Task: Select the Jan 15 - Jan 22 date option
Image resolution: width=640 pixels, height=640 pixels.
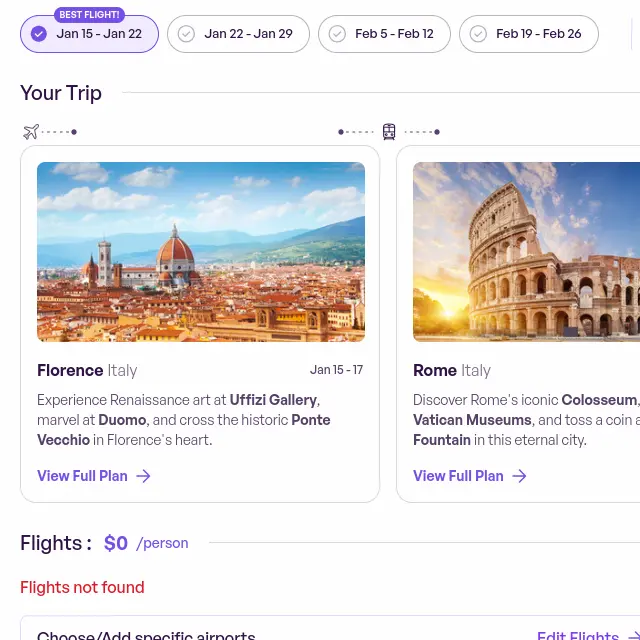Action: [89, 34]
